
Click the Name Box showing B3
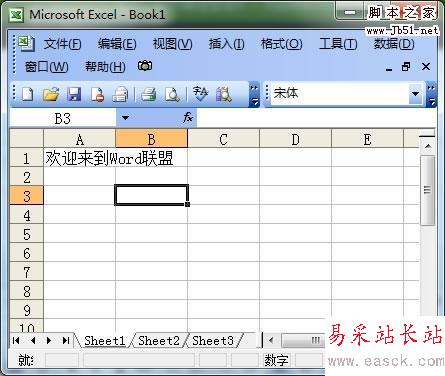[x=63, y=118]
